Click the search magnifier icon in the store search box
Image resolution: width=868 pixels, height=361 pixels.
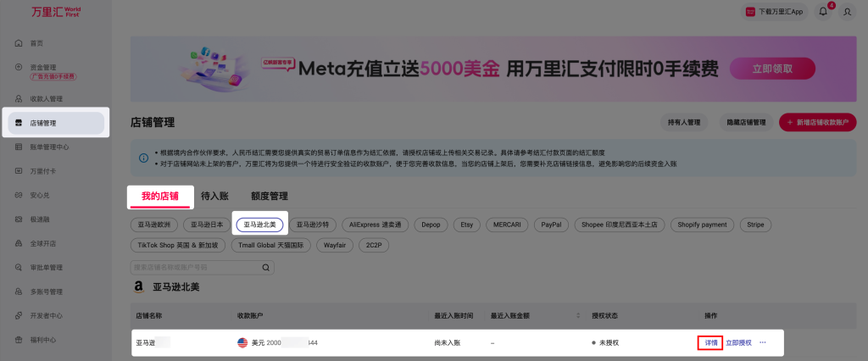[x=266, y=267]
